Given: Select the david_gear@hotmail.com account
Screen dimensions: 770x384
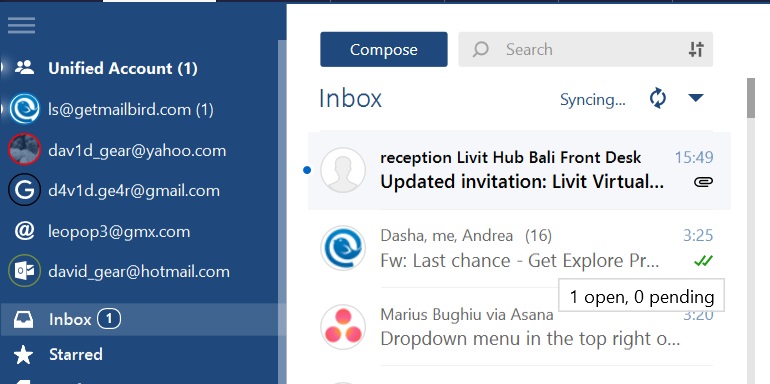Looking at the screenshot, I should (x=139, y=272).
